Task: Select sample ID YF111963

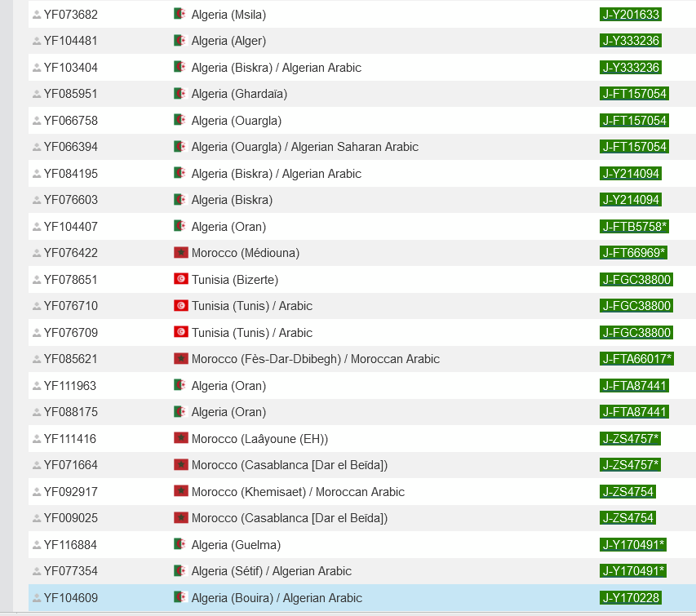Action: (69, 386)
